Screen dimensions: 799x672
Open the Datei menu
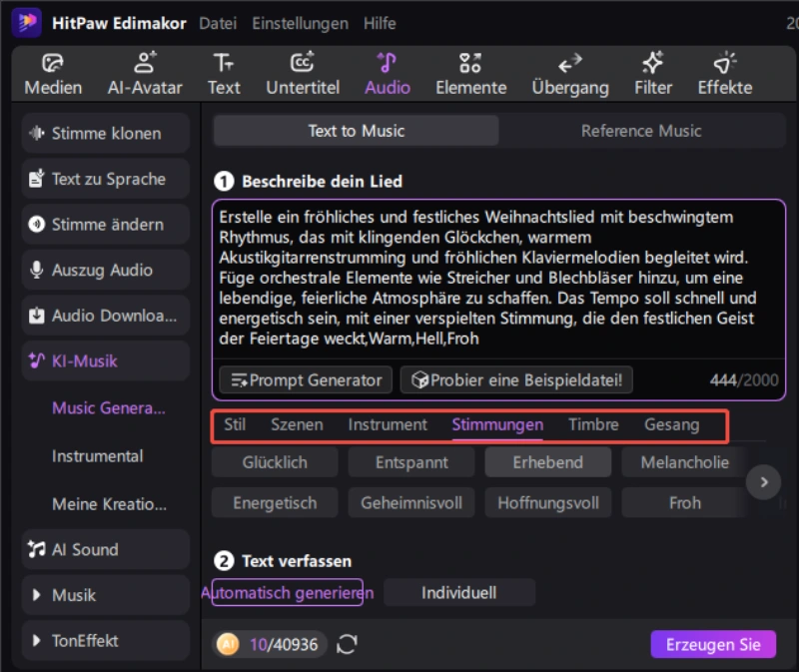pos(218,23)
